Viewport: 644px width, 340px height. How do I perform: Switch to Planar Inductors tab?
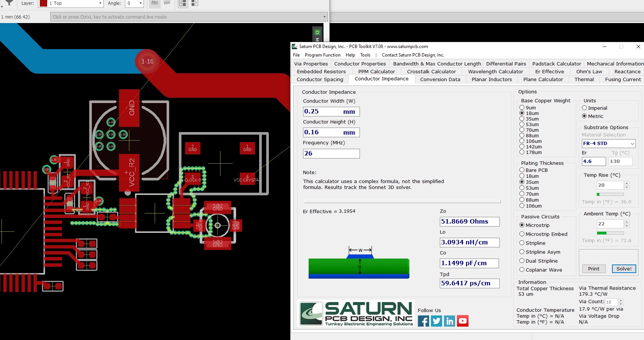[x=492, y=79]
